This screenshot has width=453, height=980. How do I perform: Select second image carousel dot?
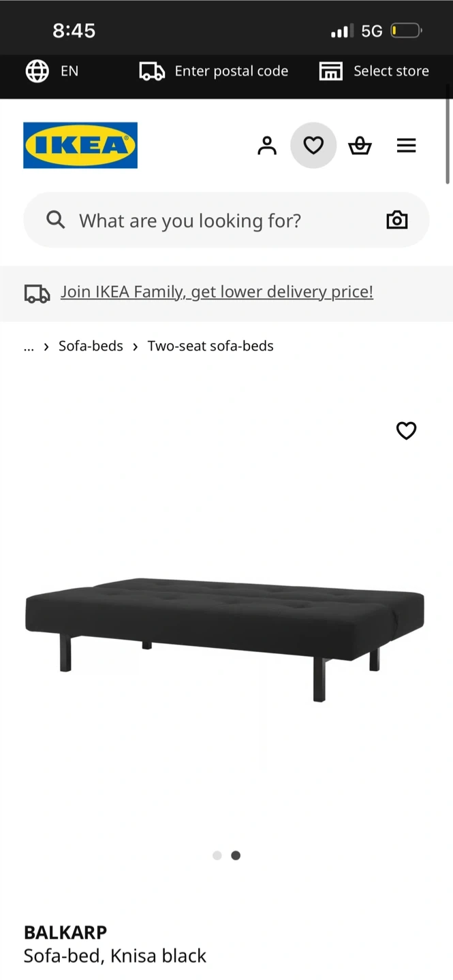point(236,855)
